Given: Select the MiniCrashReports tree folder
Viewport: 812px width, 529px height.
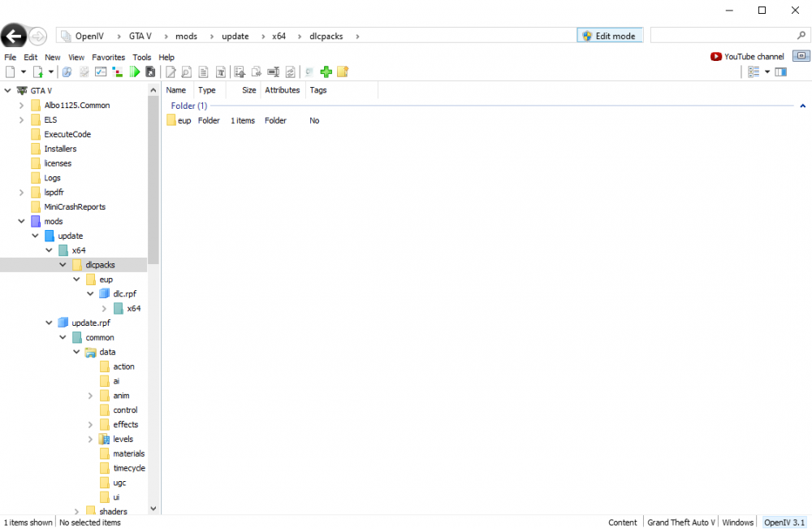Looking at the screenshot, I should pos(75,206).
